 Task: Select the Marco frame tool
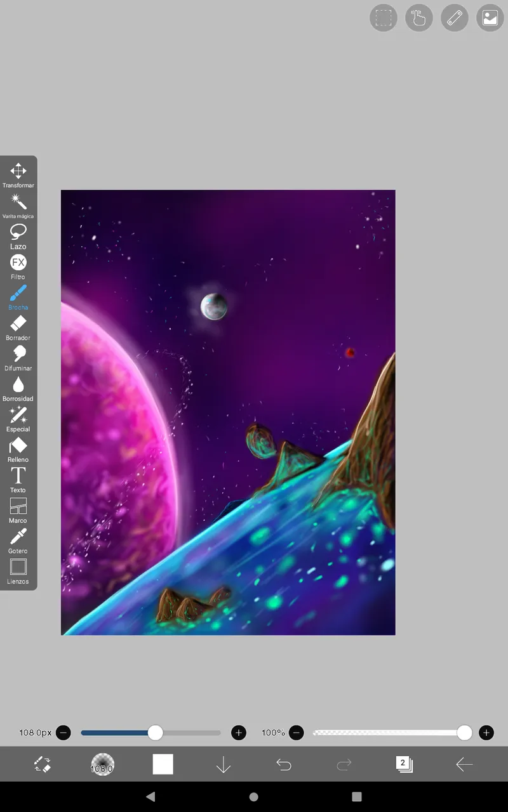pyautogui.click(x=18, y=511)
